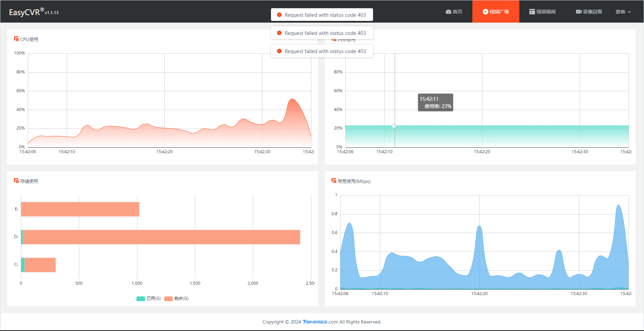Viewport: 644px width, 331px height.
Task: Click the D: drive storage bar
Action: [161, 237]
